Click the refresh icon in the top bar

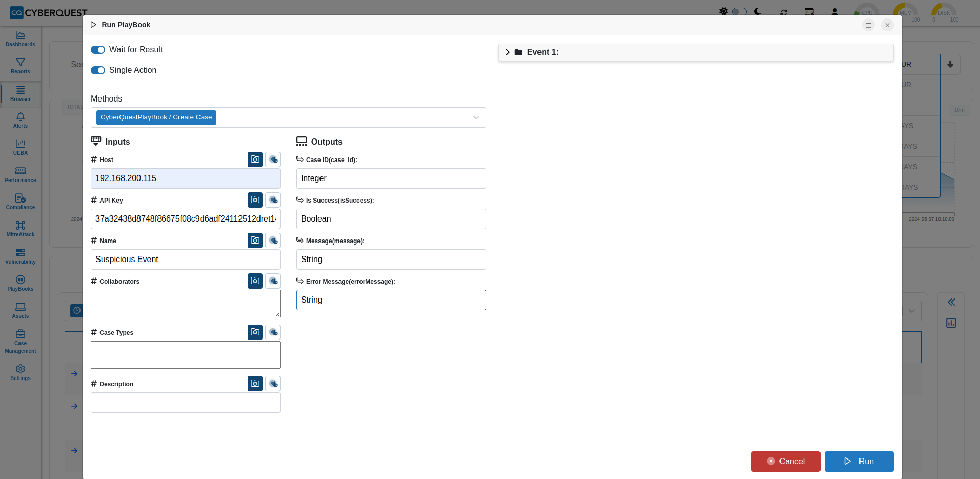pos(784,12)
